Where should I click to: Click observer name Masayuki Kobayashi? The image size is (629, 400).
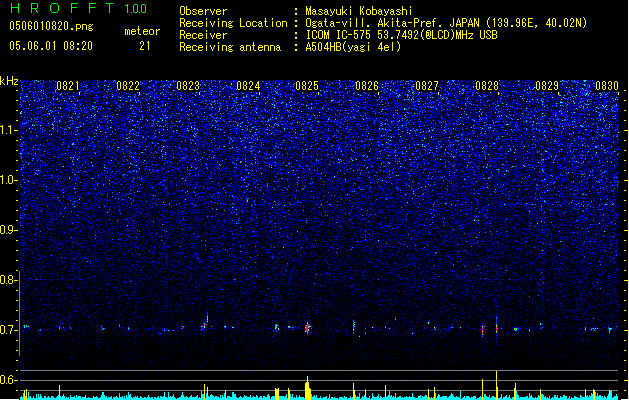[x=359, y=11]
